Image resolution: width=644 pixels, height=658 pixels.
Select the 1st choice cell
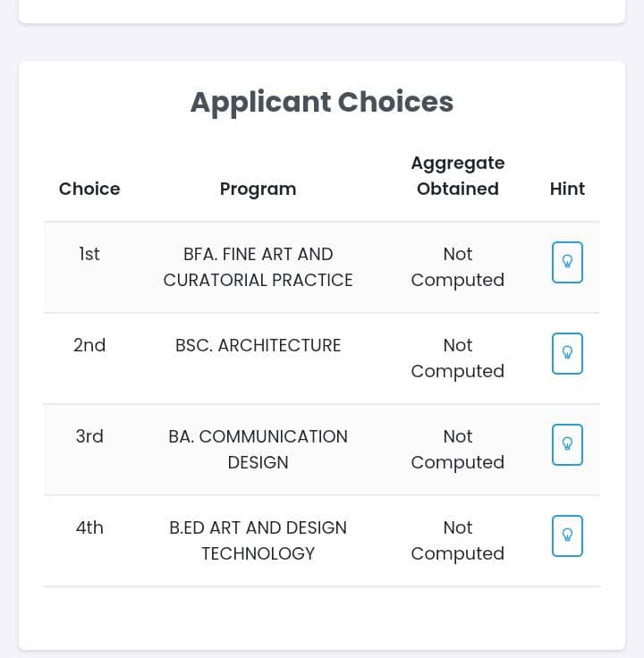coord(89,254)
